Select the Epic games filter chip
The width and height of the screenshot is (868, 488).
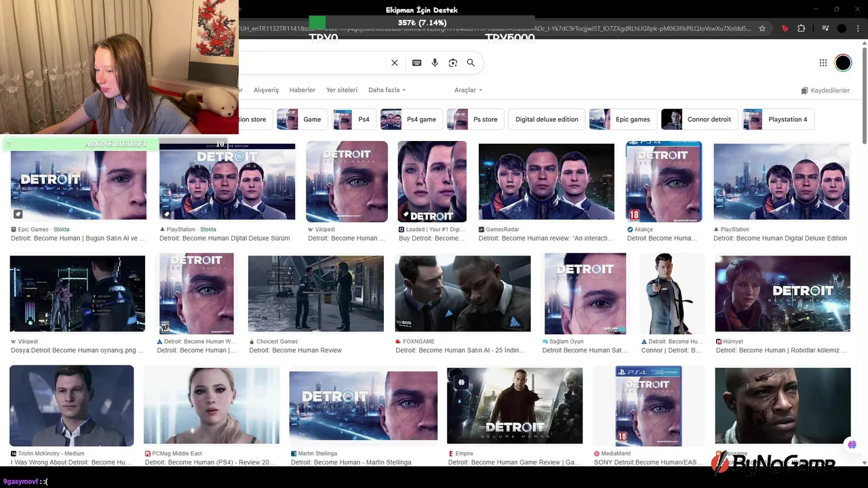623,119
